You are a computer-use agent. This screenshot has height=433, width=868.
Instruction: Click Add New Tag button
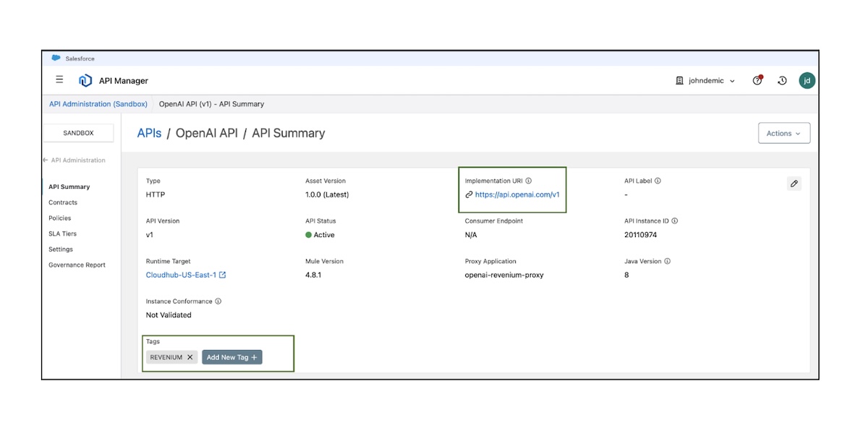click(232, 357)
